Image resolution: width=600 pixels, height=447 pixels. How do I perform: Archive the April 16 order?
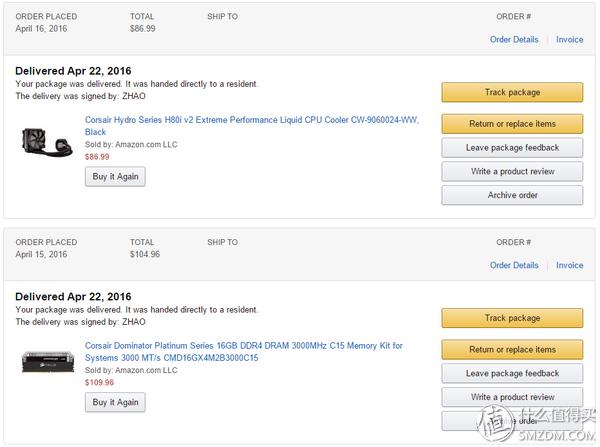point(512,195)
